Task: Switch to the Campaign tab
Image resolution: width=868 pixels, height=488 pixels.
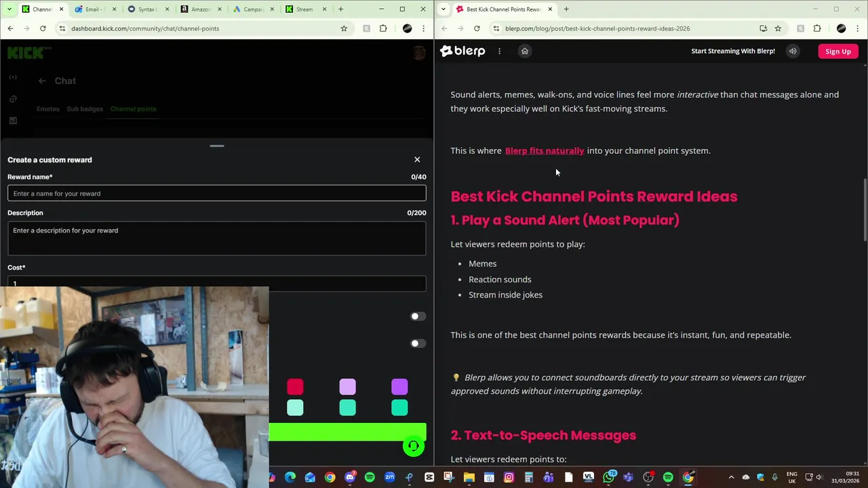Action: coord(253,9)
